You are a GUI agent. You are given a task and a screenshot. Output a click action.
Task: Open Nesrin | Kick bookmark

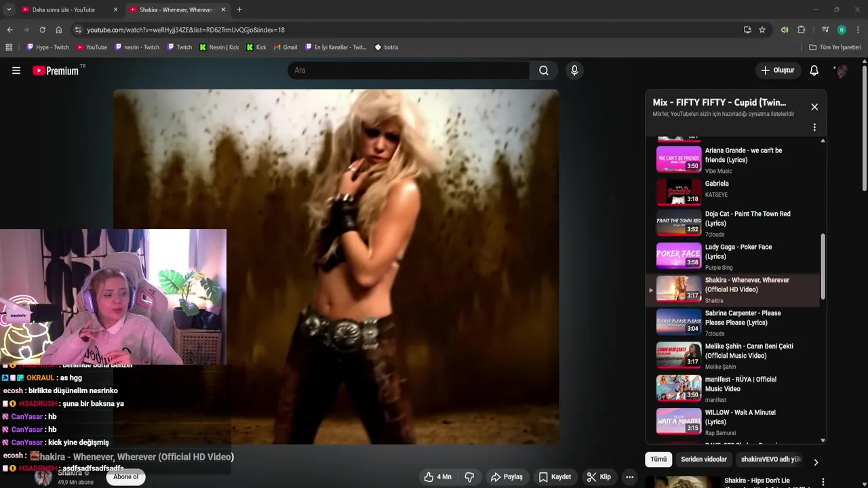tap(219, 47)
